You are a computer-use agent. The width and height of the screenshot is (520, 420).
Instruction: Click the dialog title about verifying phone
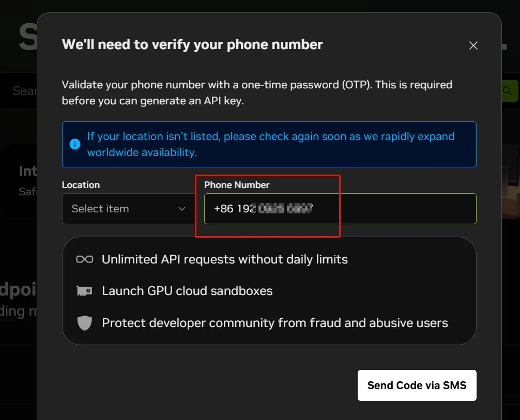point(192,44)
